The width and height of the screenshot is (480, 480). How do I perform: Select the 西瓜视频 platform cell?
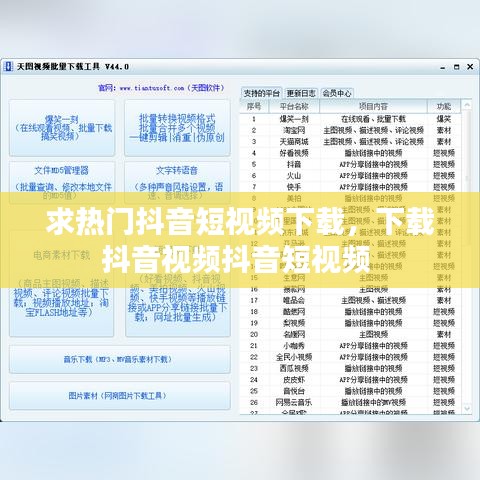[x=294, y=368]
